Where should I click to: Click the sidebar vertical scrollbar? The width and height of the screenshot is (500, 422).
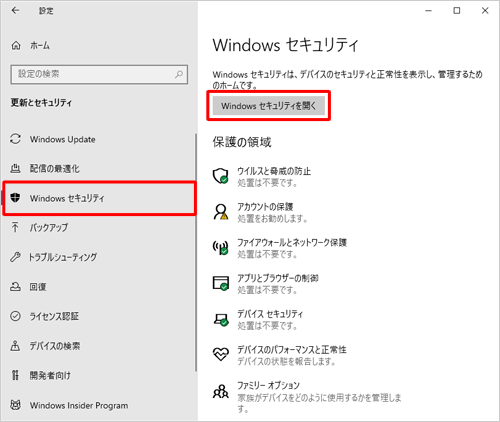point(196,252)
